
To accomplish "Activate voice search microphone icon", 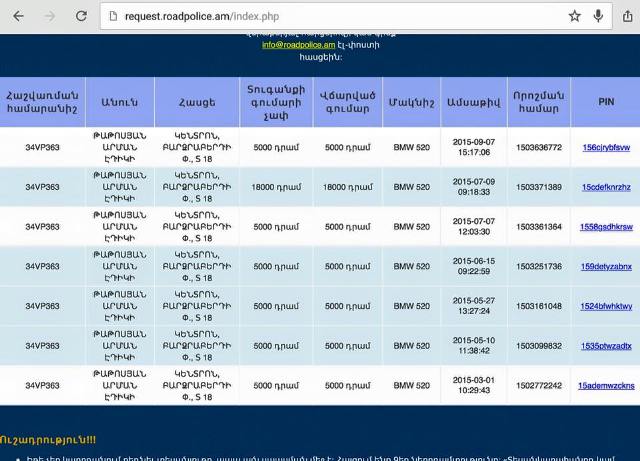I will (599, 16).
